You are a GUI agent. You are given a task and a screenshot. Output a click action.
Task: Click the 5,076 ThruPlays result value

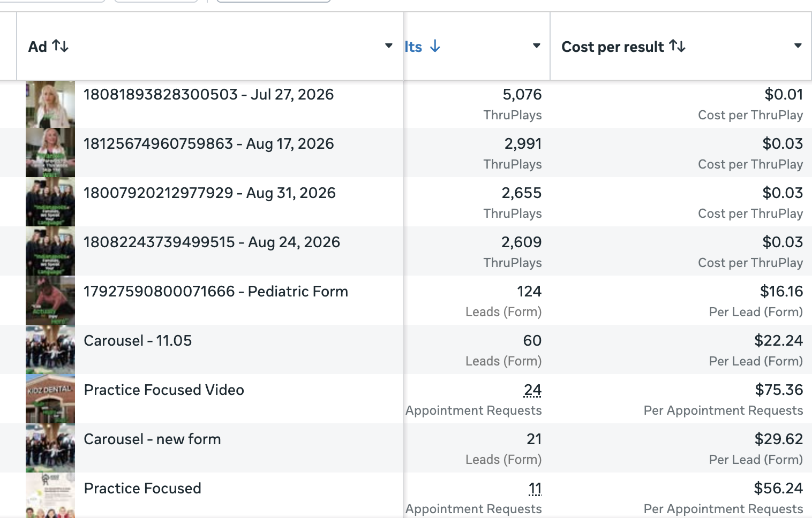522,95
